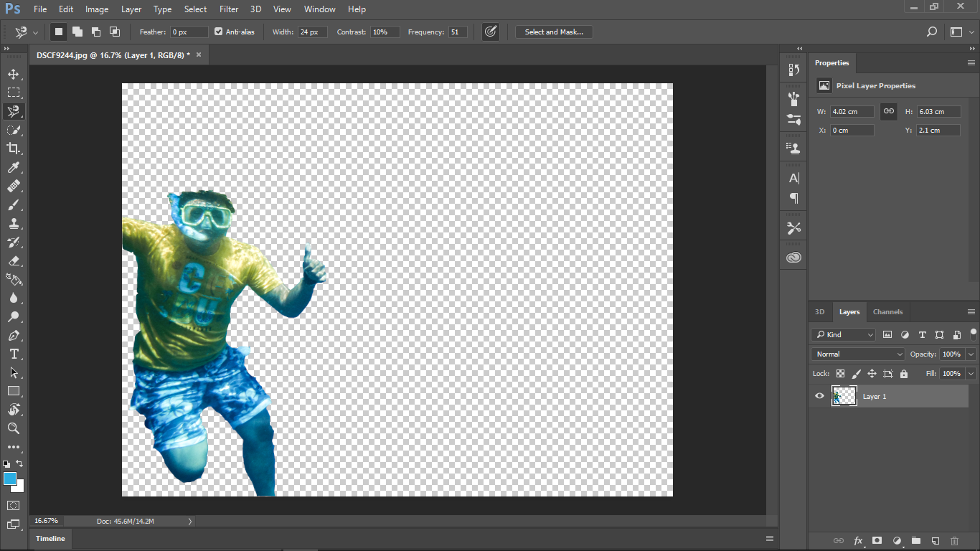This screenshot has width=980, height=551.
Task: Toggle layer filtering switch on or off
Action: coord(974,334)
